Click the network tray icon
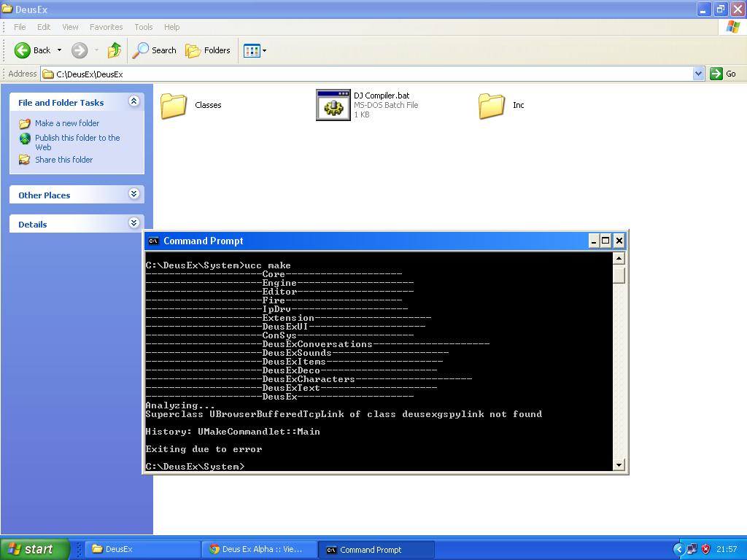The width and height of the screenshot is (747, 560). coord(692,549)
